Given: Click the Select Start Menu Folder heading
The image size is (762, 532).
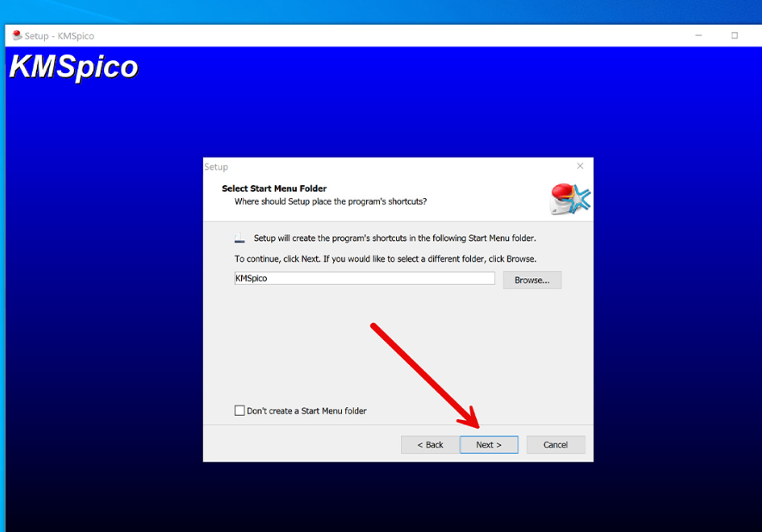Looking at the screenshot, I should [274, 189].
